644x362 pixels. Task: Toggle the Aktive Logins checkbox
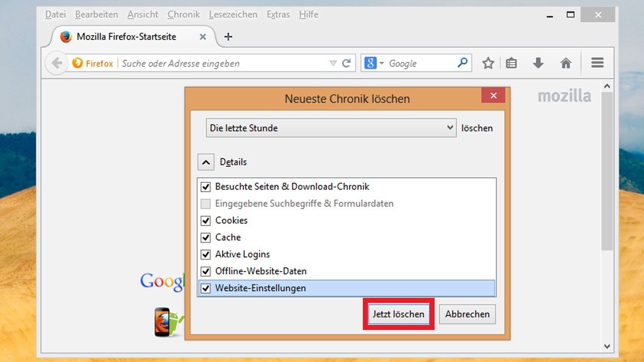206,255
